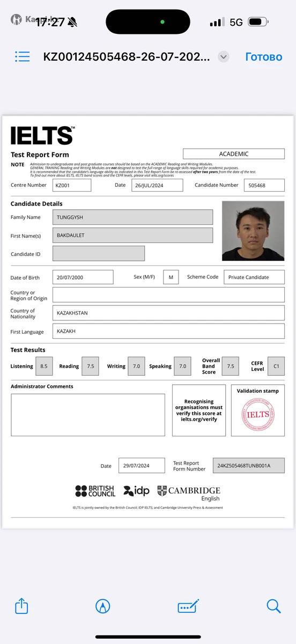296x644 pixels.
Task: Tap the Candidate Details heading
Action: (36, 203)
